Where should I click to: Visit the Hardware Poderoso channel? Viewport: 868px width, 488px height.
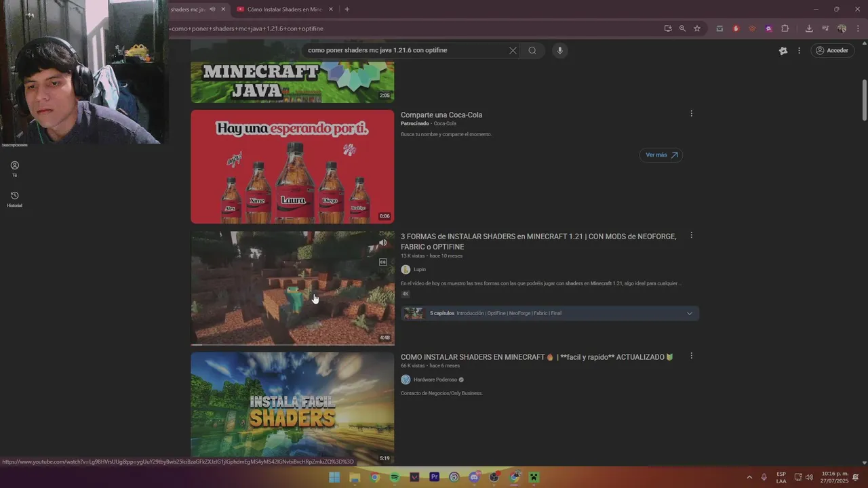tap(435, 380)
